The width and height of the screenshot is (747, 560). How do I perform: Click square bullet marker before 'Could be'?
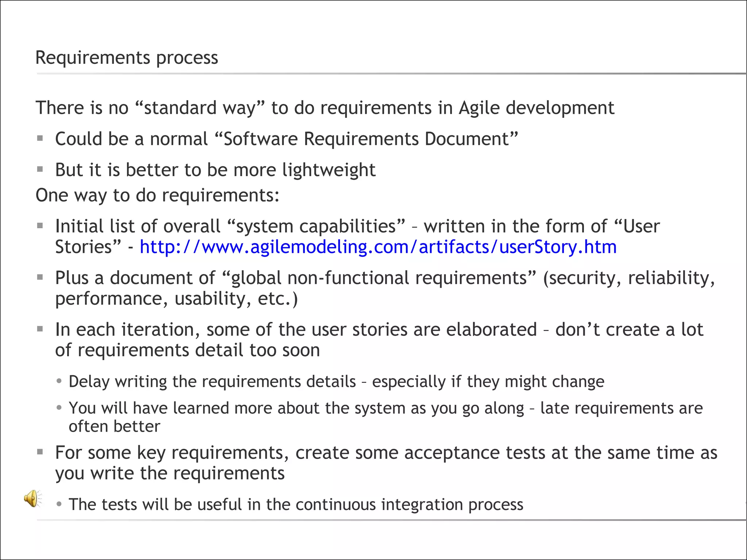(40, 139)
